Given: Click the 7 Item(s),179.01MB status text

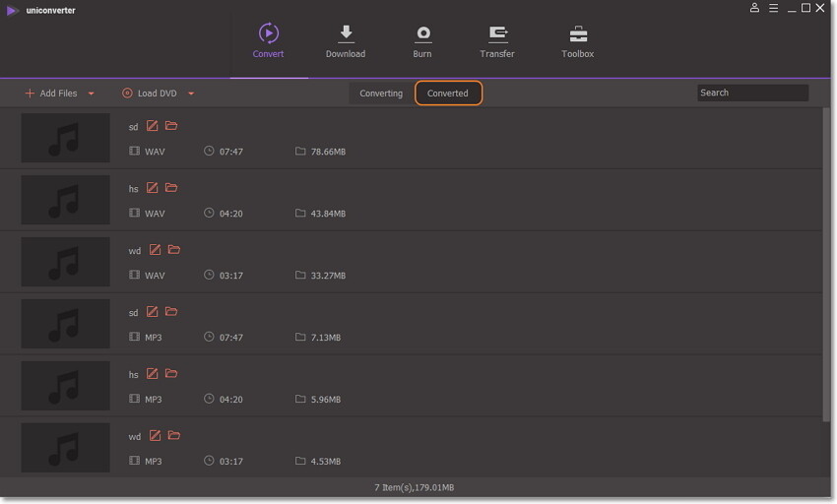Looking at the screenshot, I should pyautogui.click(x=415, y=487).
